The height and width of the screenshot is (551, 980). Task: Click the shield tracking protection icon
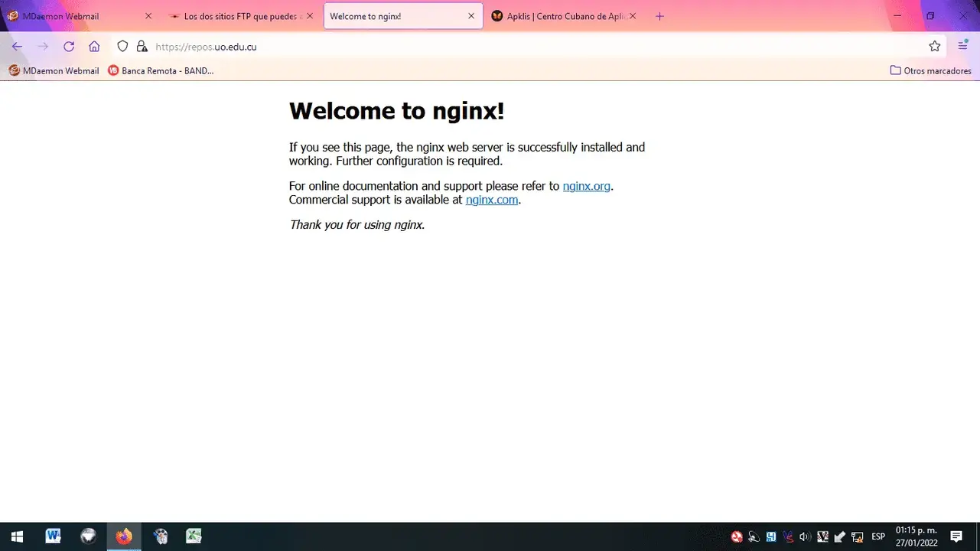pyautogui.click(x=122, y=47)
